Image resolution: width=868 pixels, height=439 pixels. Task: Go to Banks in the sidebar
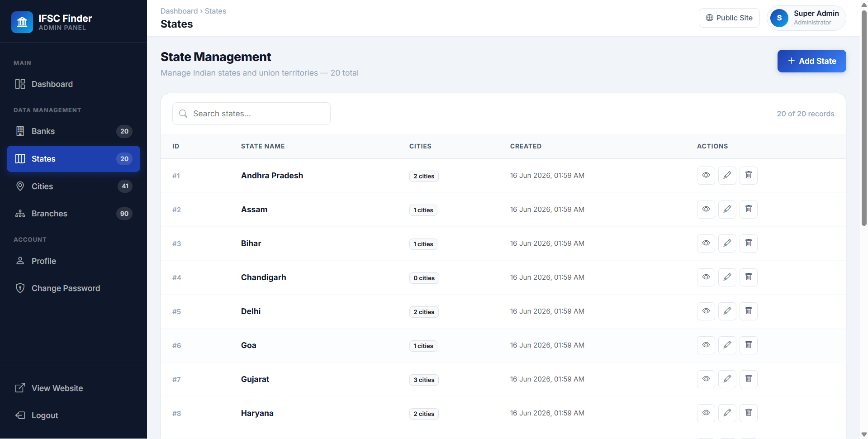[73, 131]
